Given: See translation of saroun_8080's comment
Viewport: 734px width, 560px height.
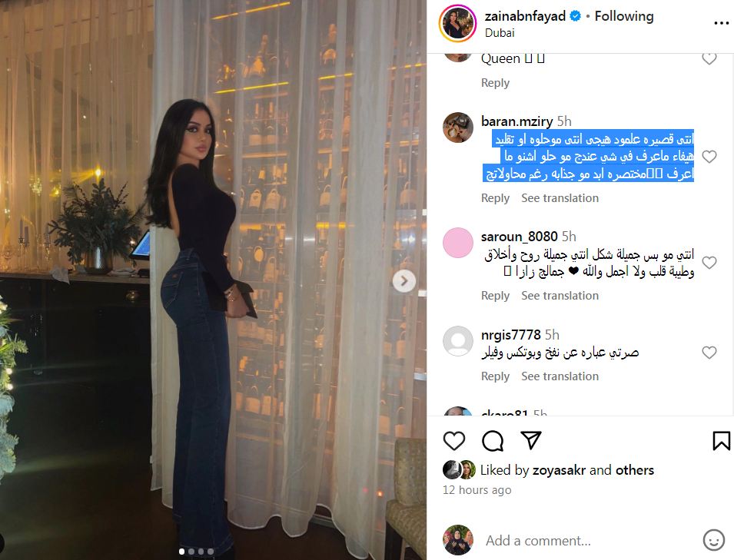Looking at the screenshot, I should click(560, 296).
